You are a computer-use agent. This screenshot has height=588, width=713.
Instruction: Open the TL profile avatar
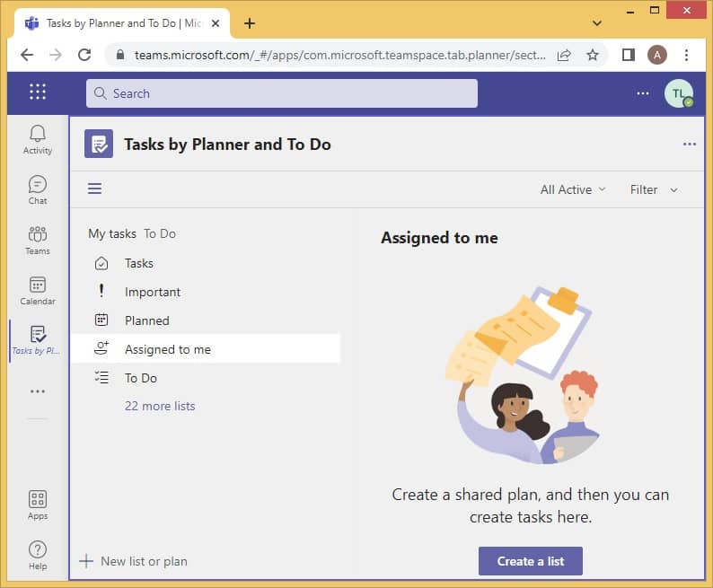tap(679, 93)
